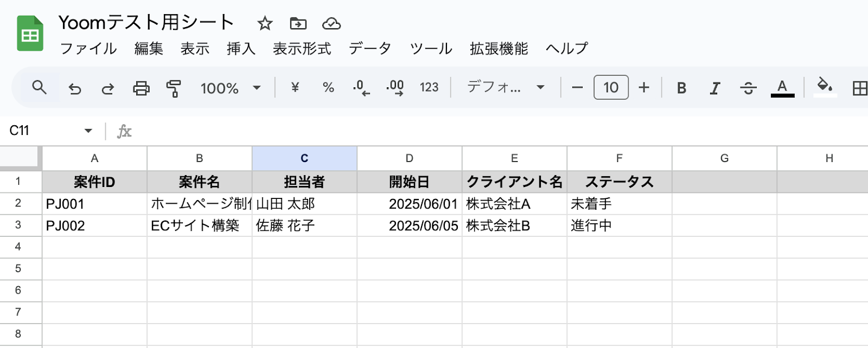Open the fill color picker
Screen dimensions: 868x348
[825, 87]
